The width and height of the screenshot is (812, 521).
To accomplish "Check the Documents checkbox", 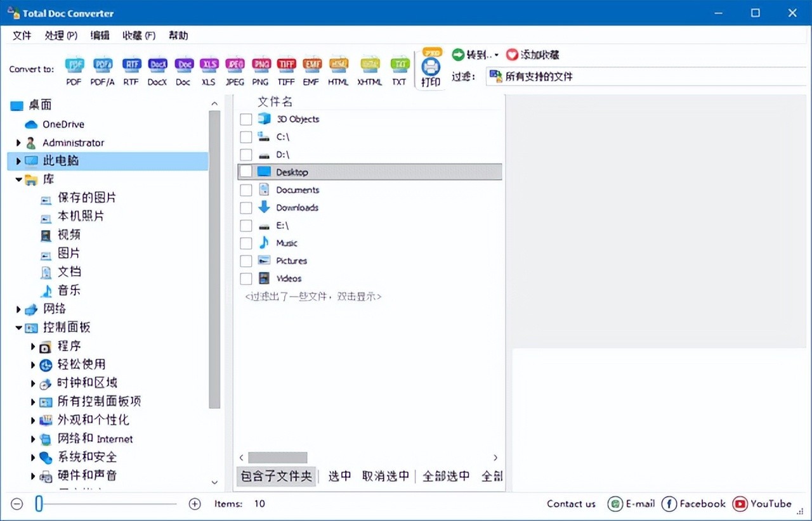I will click(246, 190).
